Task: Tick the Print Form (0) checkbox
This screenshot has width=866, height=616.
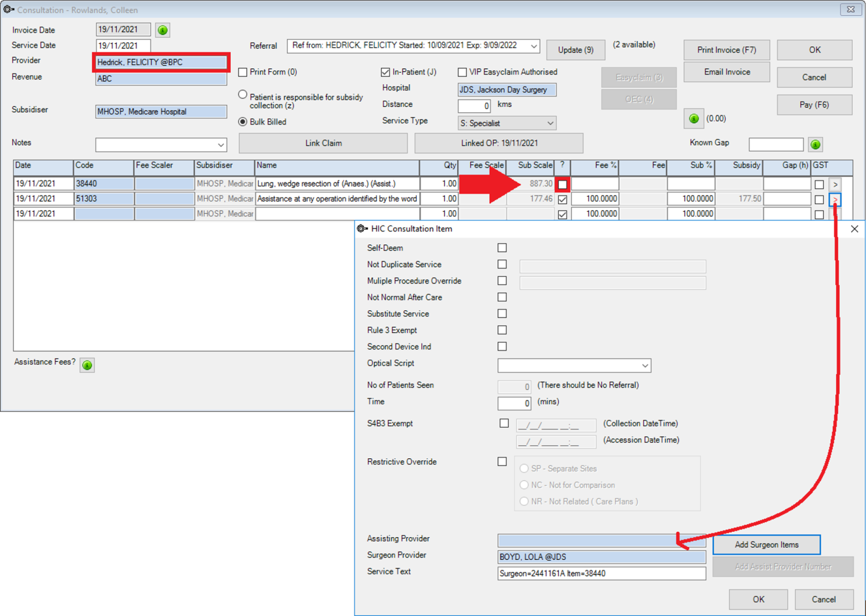Action: pyautogui.click(x=243, y=72)
